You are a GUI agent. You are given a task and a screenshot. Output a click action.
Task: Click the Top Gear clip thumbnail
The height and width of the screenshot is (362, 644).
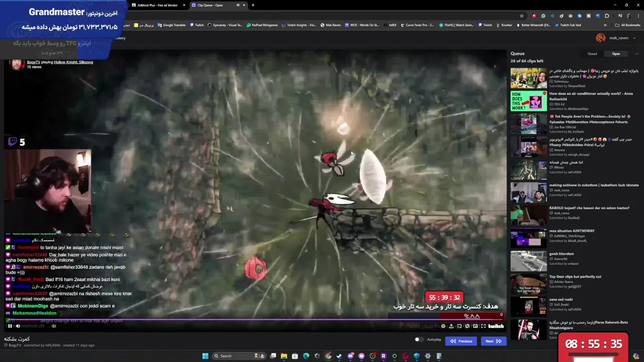click(x=528, y=284)
